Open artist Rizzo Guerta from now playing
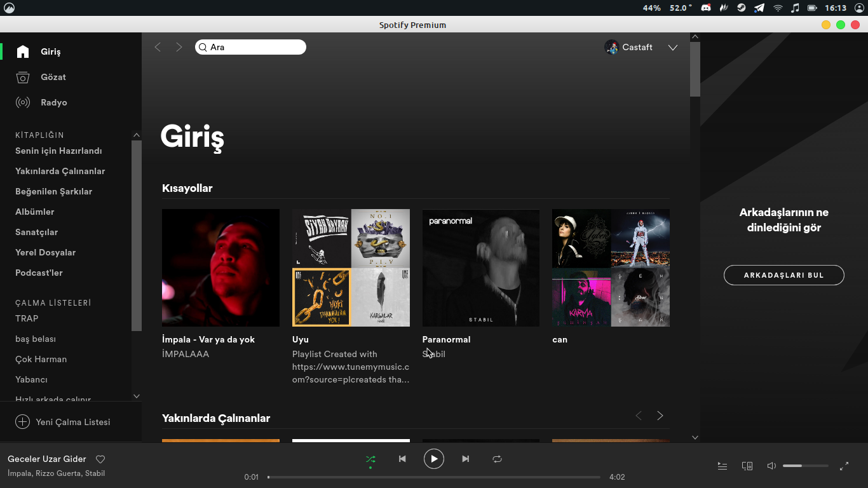The height and width of the screenshot is (488, 868). click(58, 473)
